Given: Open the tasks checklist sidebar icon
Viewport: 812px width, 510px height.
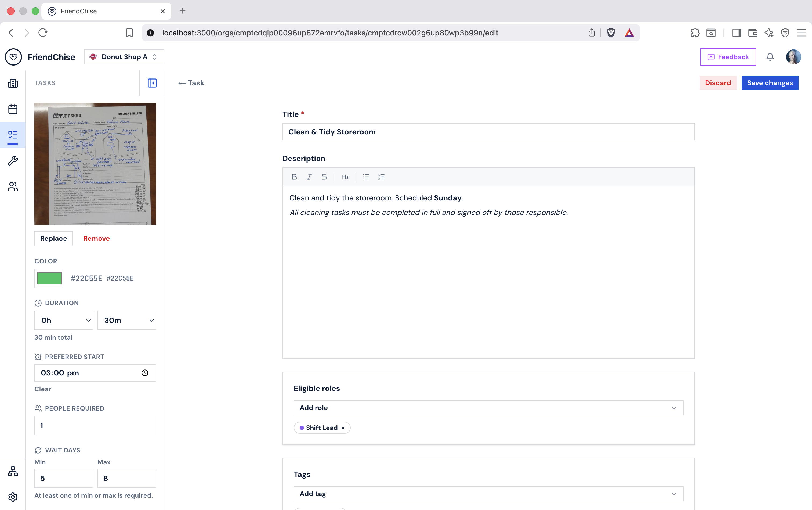Looking at the screenshot, I should pos(13,135).
